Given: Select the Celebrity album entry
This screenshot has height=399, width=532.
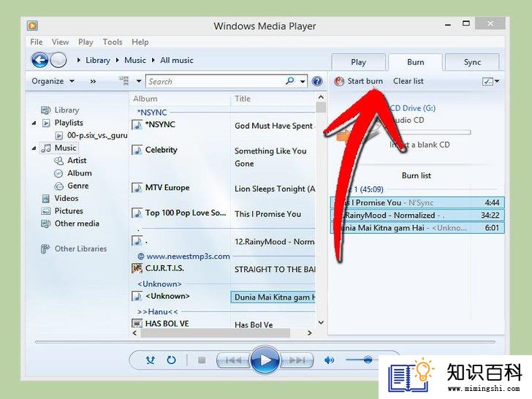Looking at the screenshot, I should point(161,150).
